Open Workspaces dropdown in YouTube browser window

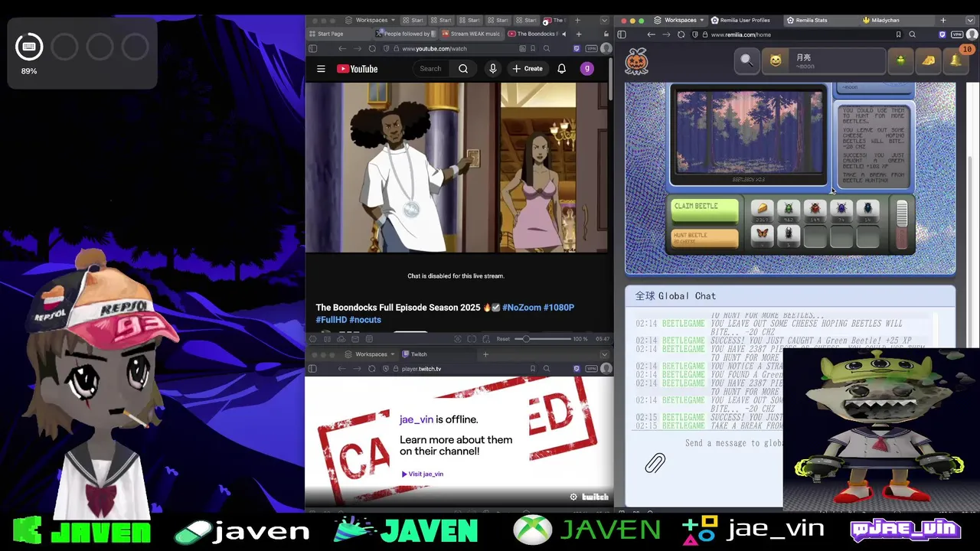(371, 20)
